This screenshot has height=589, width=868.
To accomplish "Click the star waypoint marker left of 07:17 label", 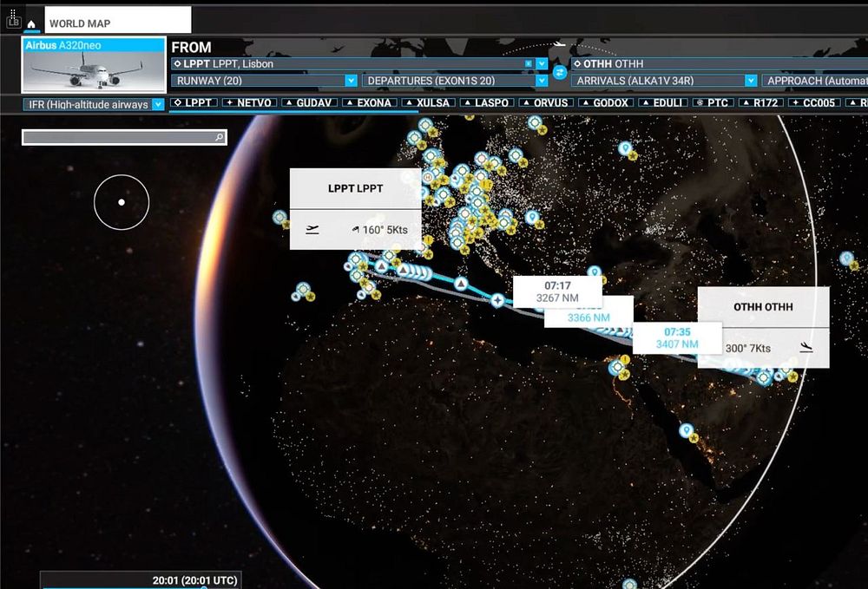I will click(x=497, y=300).
